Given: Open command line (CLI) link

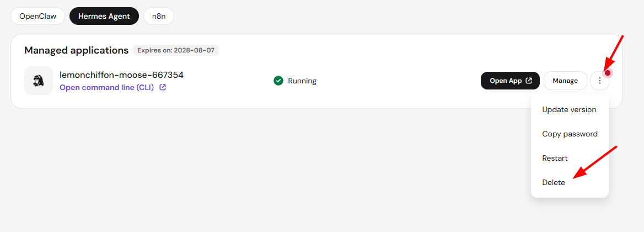Looking at the screenshot, I should coord(107,88).
